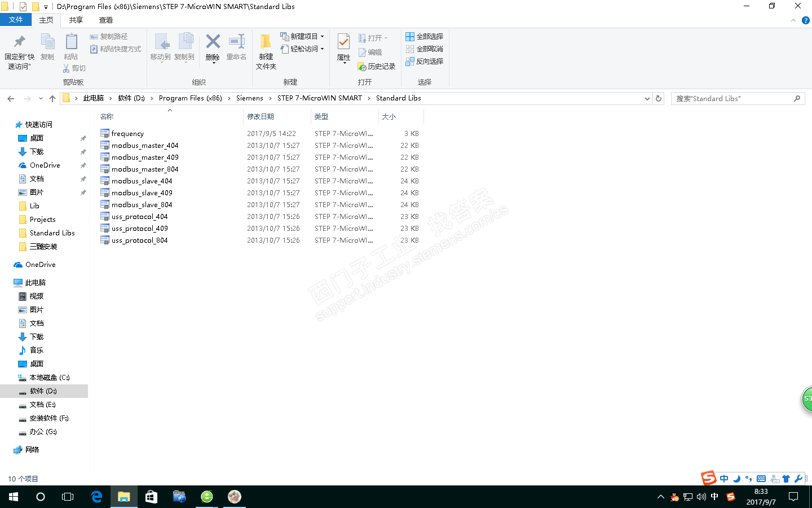Open Cortana search circle on taskbar

tap(41, 497)
